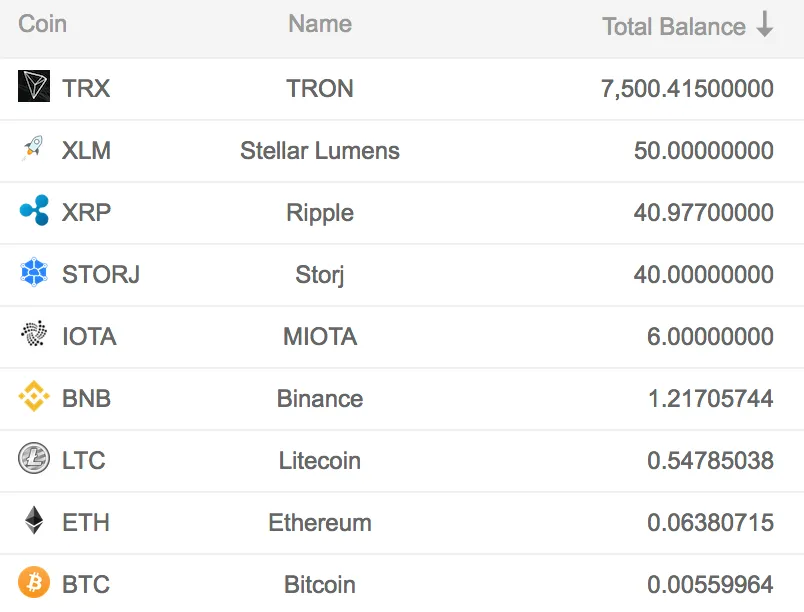Click the Stellar Lumens rocket icon
The height and width of the screenshot is (612, 804).
34,148
